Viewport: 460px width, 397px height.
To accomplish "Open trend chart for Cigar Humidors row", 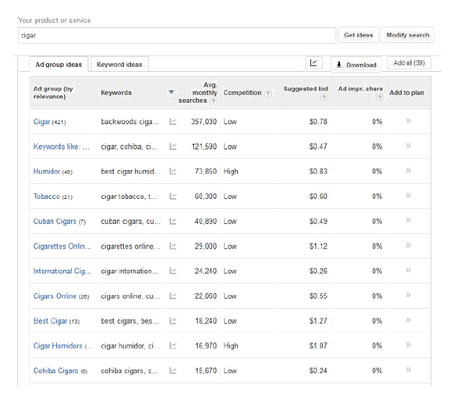I will coord(173,346).
